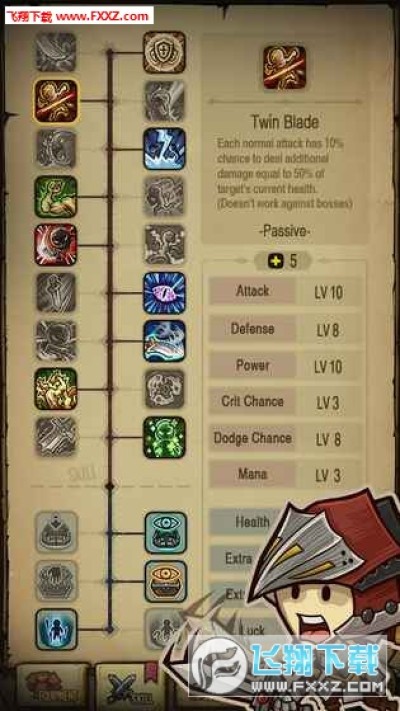The height and width of the screenshot is (711, 400).
Task: Pick the blue glowing figure skill
Action: pyautogui.click(x=56, y=629)
